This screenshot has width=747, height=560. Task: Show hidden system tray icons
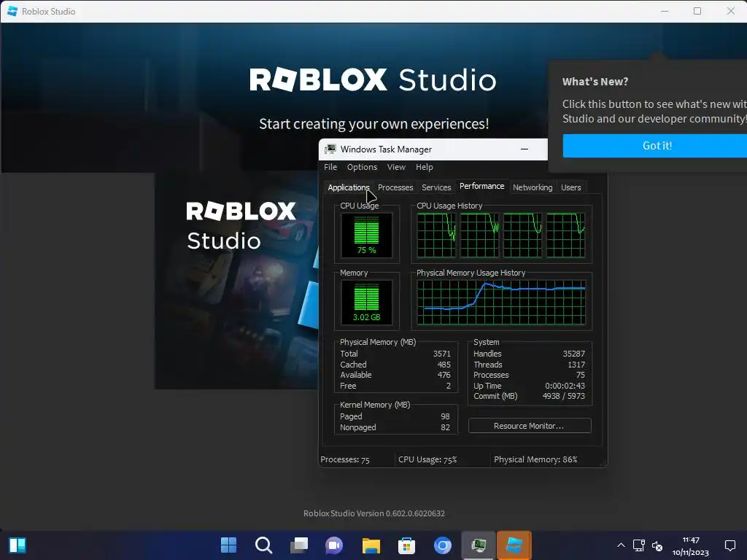coord(621,545)
